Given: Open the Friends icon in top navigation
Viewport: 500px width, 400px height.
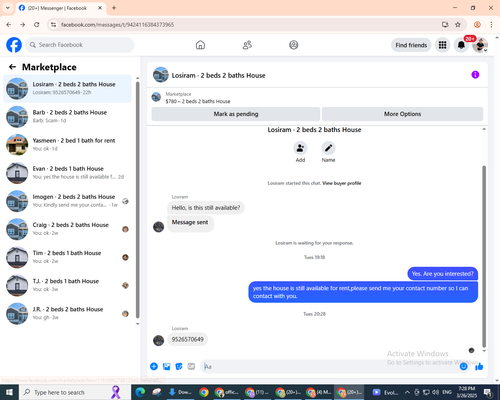Looking at the screenshot, I should coord(247,45).
